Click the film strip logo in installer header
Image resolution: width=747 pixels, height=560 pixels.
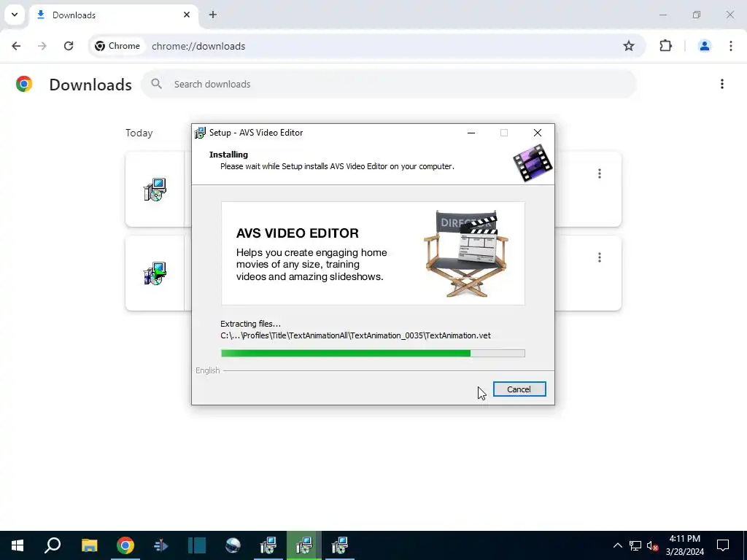pos(533,163)
